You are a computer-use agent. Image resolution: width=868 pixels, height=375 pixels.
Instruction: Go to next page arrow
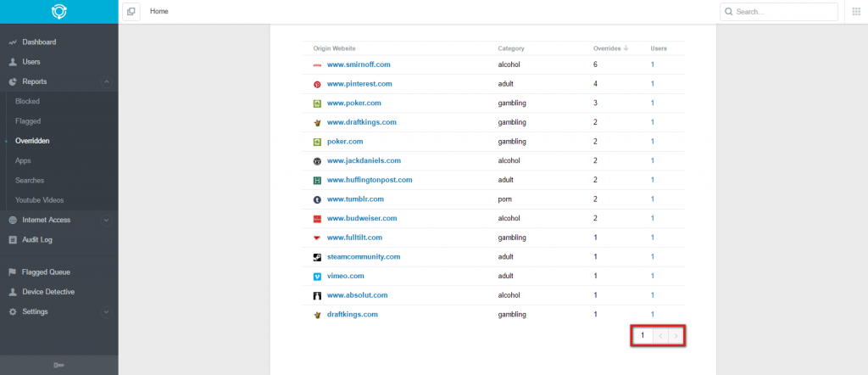coord(676,336)
